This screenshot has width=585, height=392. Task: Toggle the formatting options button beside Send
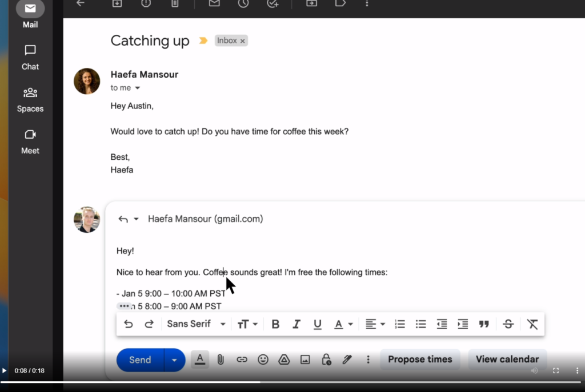[x=199, y=359]
